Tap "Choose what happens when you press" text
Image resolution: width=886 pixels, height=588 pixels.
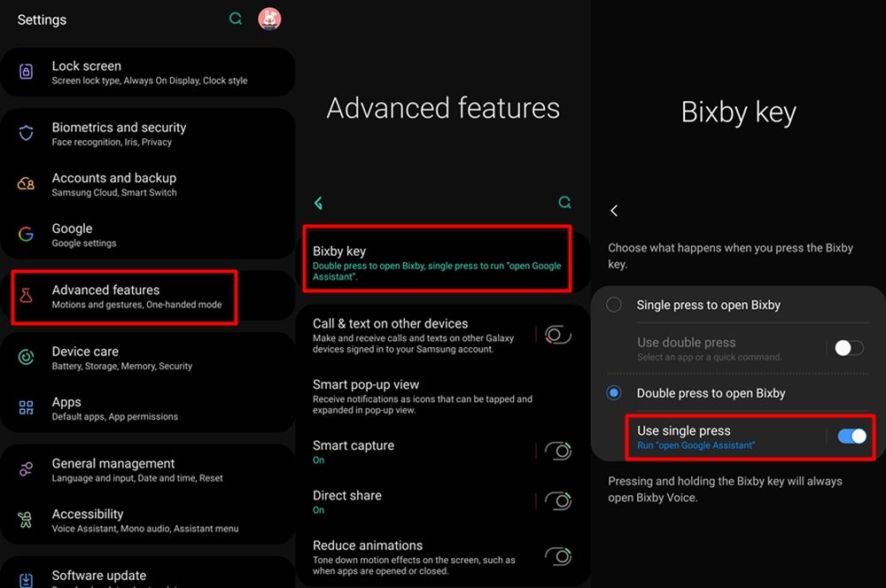[730, 256]
